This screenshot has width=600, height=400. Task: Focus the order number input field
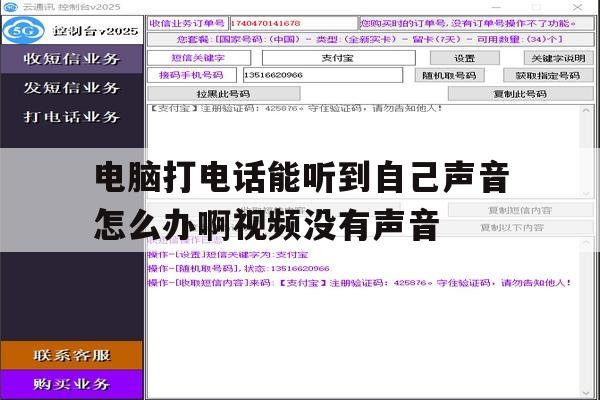point(293,23)
